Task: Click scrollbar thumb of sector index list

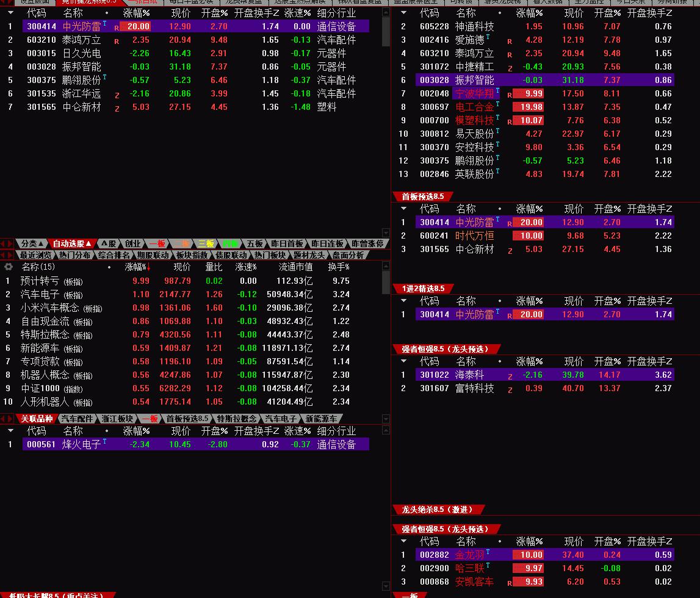Action: (386, 283)
